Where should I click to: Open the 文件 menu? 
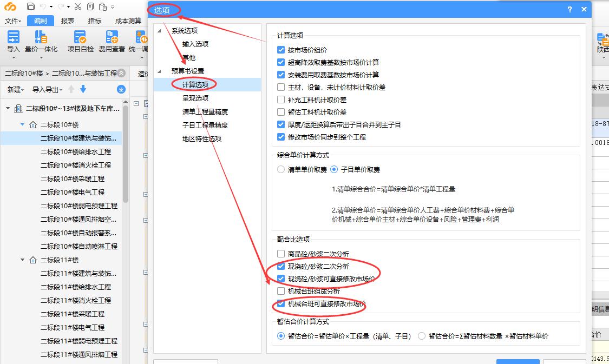(13, 21)
